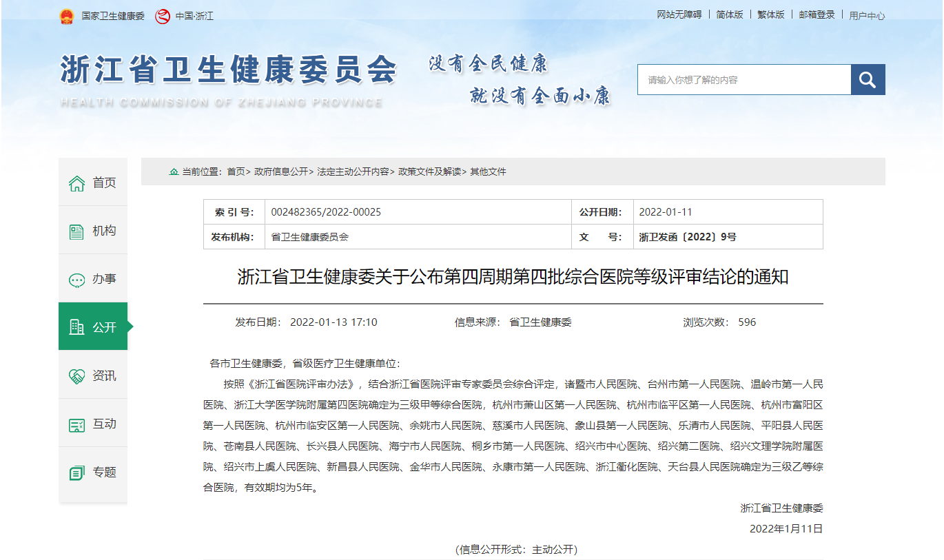The image size is (944, 560).
Task: Click breadcrumb location icon
Action: pos(174,172)
